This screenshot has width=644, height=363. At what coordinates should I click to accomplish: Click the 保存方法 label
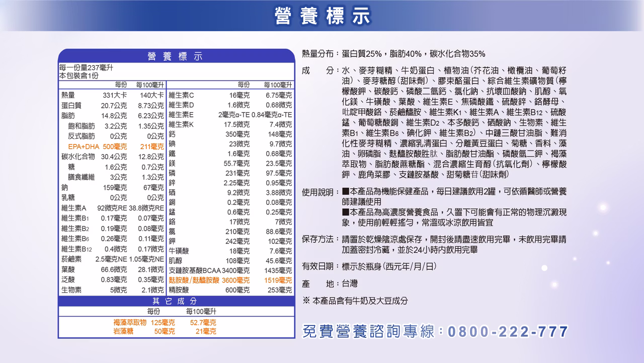318,239
